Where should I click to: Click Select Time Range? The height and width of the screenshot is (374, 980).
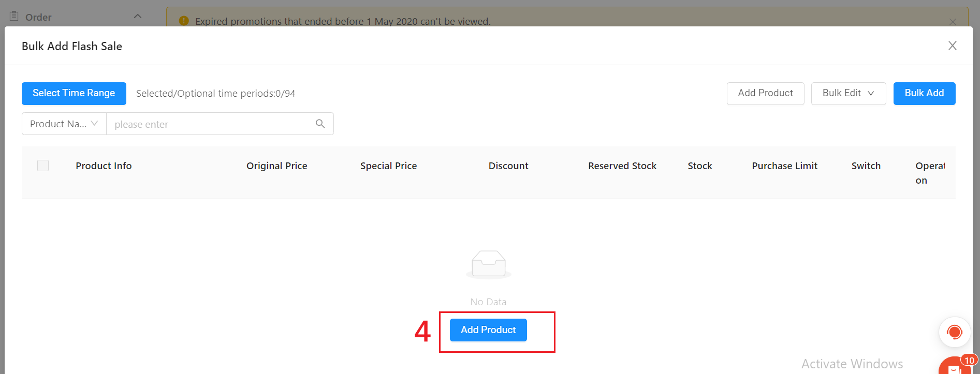point(74,93)
